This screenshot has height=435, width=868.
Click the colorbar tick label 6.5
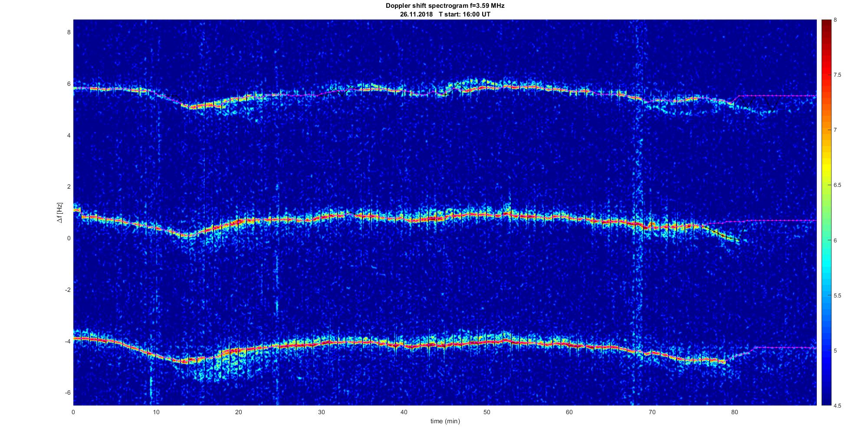[x=838, y=185]
